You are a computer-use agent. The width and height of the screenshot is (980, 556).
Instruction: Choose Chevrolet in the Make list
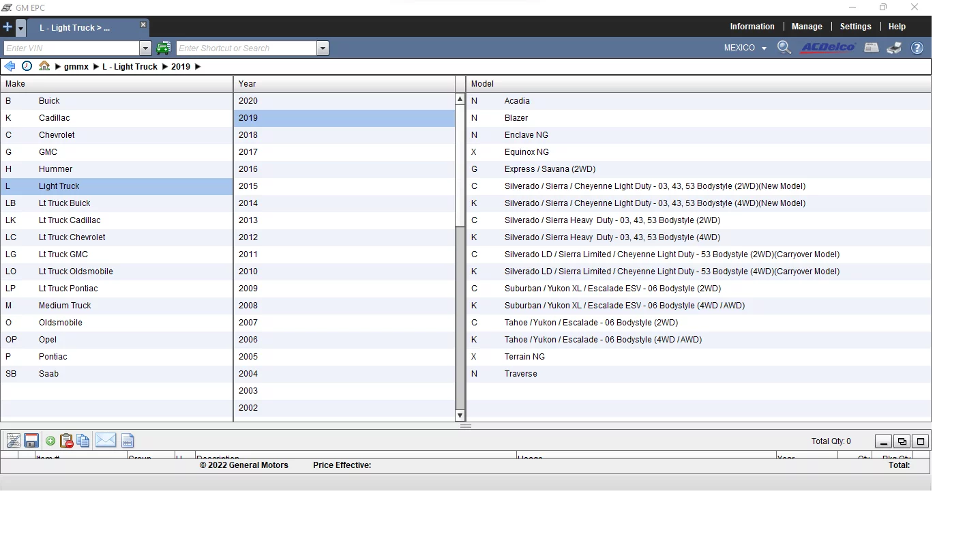57,135
